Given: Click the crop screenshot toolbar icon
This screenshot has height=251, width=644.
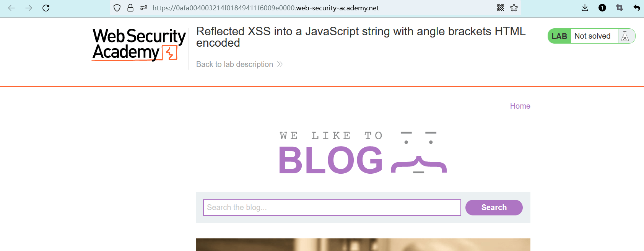Looking at the screenshot, I should (620, 8).
